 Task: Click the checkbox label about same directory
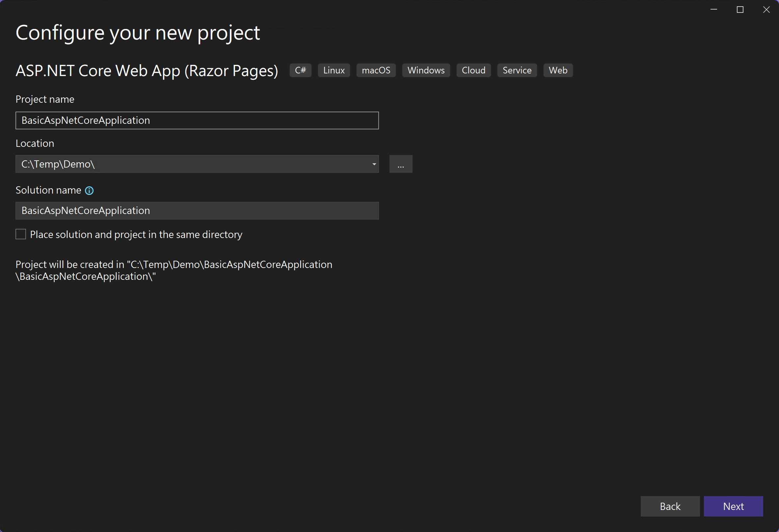coord(136,235)
